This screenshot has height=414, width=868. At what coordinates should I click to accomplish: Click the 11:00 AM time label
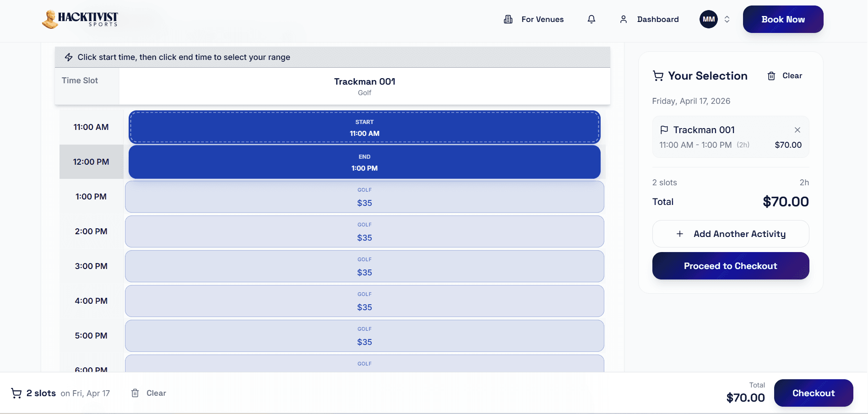(91, 127)
